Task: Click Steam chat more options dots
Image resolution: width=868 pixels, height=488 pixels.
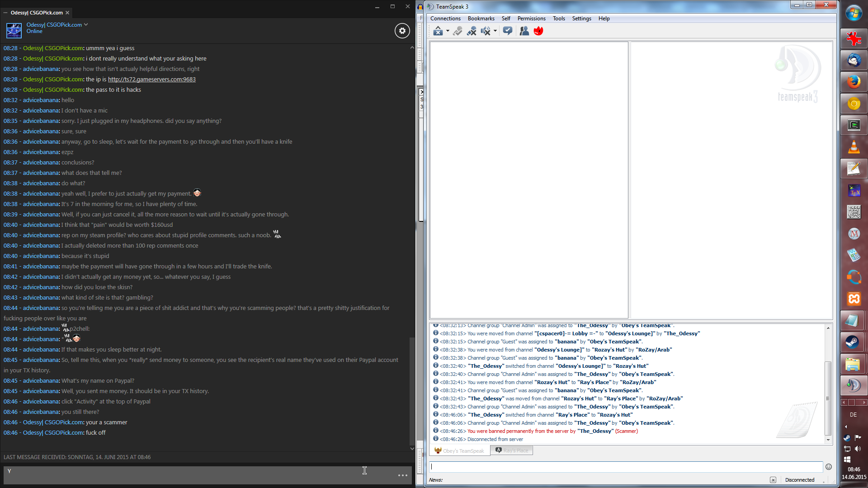Action: (x=402, y=475)
